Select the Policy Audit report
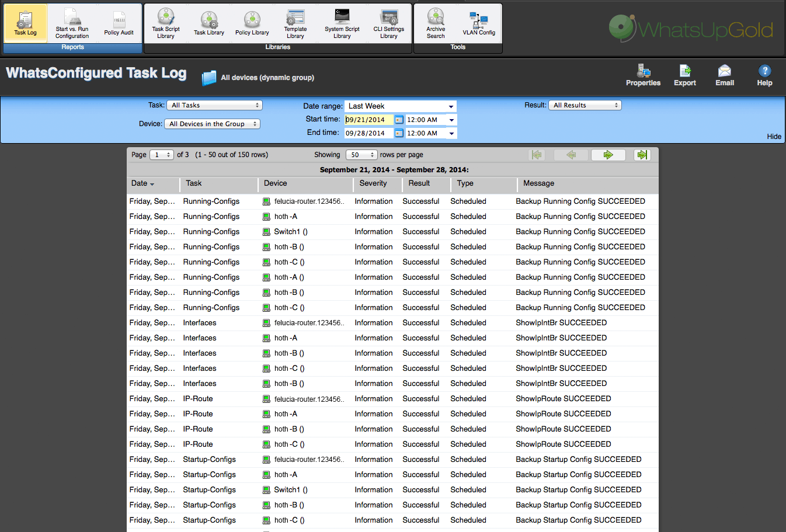The image size is (786, 532). pos(119,23)
